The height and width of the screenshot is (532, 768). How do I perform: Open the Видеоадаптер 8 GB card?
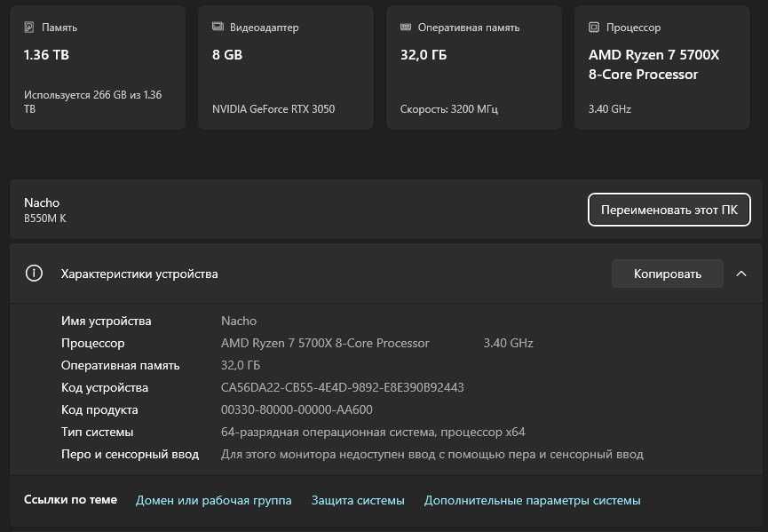click(x=286, y=67)
